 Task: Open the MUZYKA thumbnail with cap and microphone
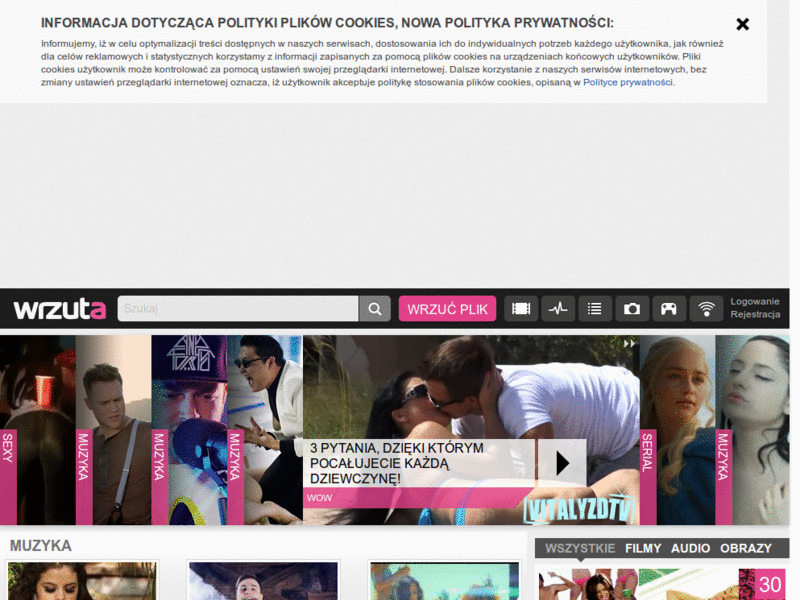pos(189,430)
